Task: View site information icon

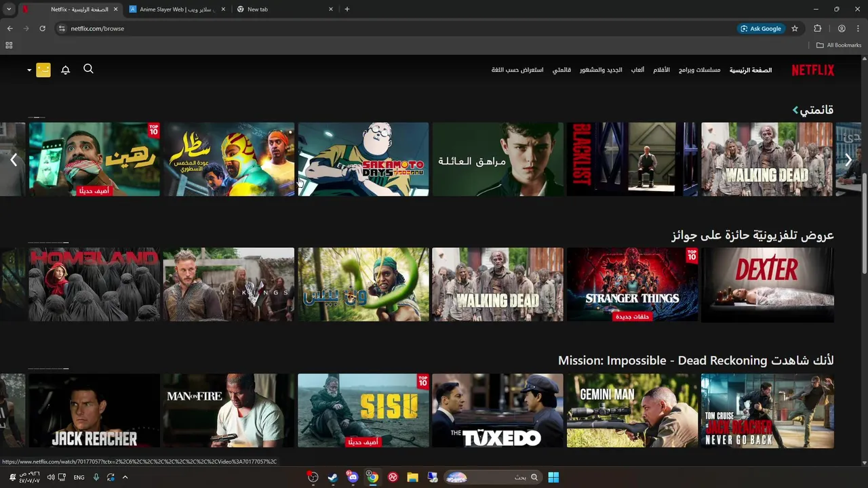Action: pos(62,28)
